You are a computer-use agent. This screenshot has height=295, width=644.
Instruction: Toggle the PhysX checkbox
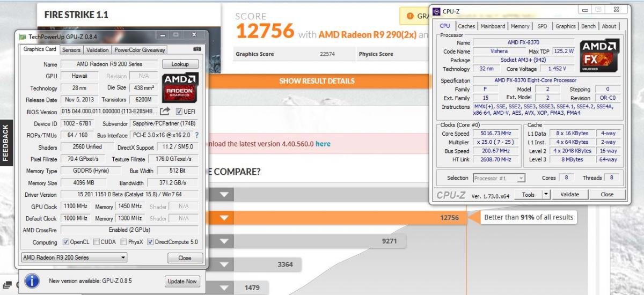point(124,242)
